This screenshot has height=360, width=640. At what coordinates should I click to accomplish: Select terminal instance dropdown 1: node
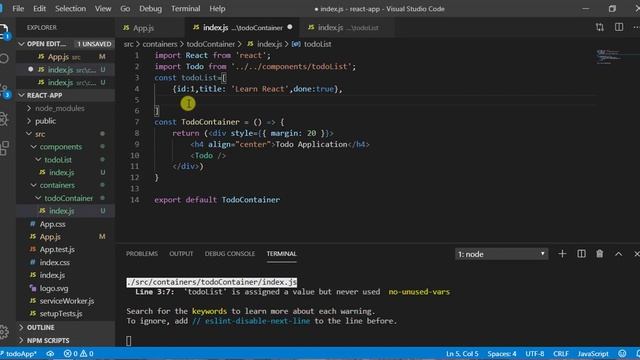click(x=501, y=254)
